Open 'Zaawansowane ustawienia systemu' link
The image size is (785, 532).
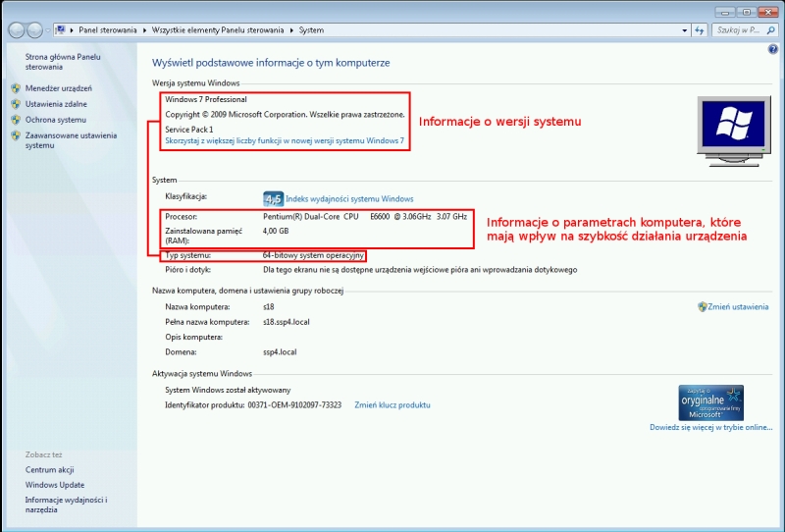pyautogui.click(x=71, y=140)
